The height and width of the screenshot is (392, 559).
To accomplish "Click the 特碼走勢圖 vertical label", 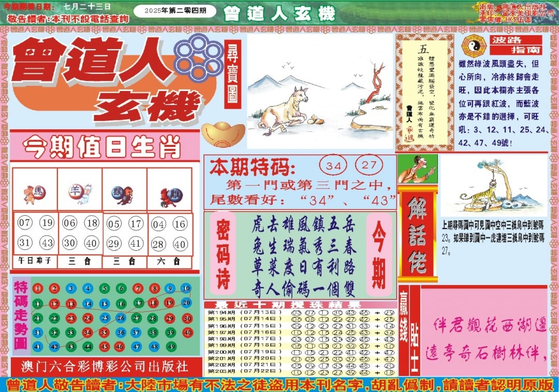I will [x=21, y=315].
